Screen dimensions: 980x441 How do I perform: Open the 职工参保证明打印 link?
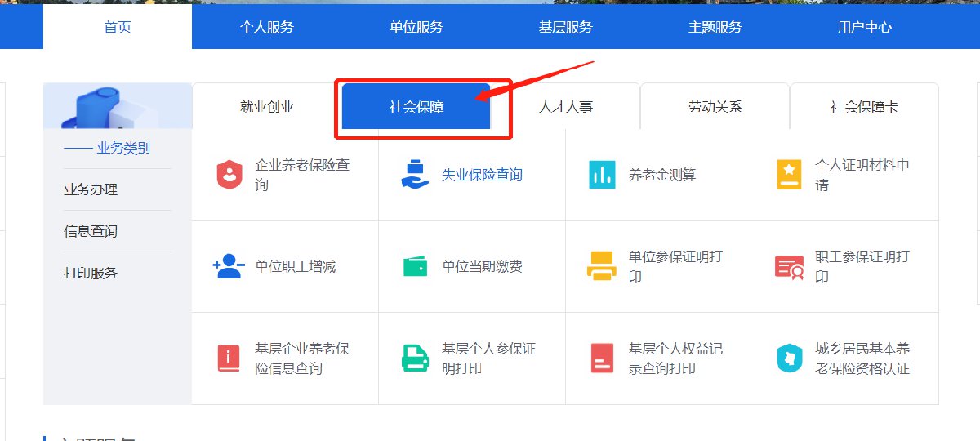[862, 266]
